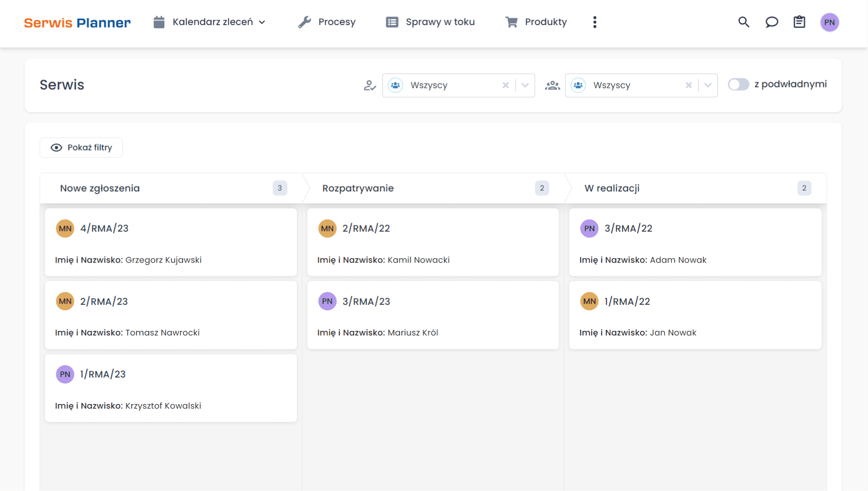Clear the first Wszyscy selection
Viewport: 868px width, 491px height.
click(506, 85)
